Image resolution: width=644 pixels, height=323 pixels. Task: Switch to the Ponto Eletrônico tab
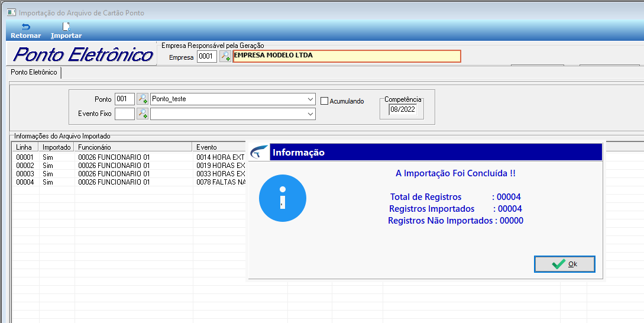click(x=34, y=72)
